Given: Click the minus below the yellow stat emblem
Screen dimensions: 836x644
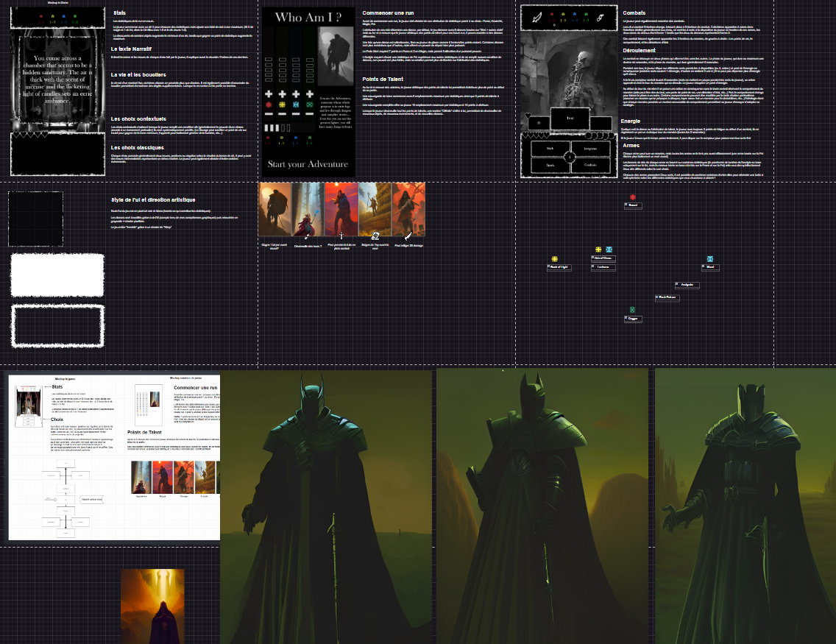Looking at the screenshot, I should (283, 113).
